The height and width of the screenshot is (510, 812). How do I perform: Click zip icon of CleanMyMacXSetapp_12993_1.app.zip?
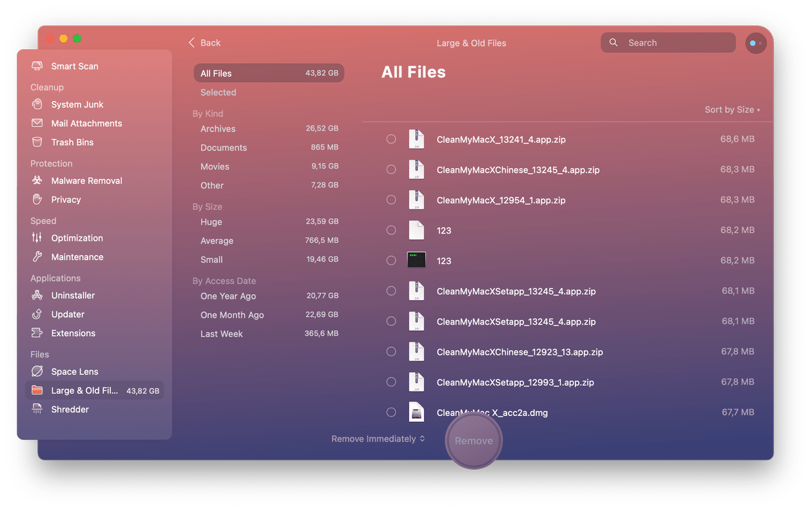[416, 382]
